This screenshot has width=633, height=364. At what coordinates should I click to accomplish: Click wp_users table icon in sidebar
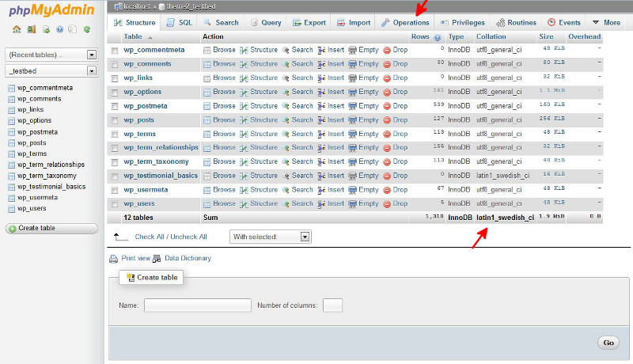point(11,209)
